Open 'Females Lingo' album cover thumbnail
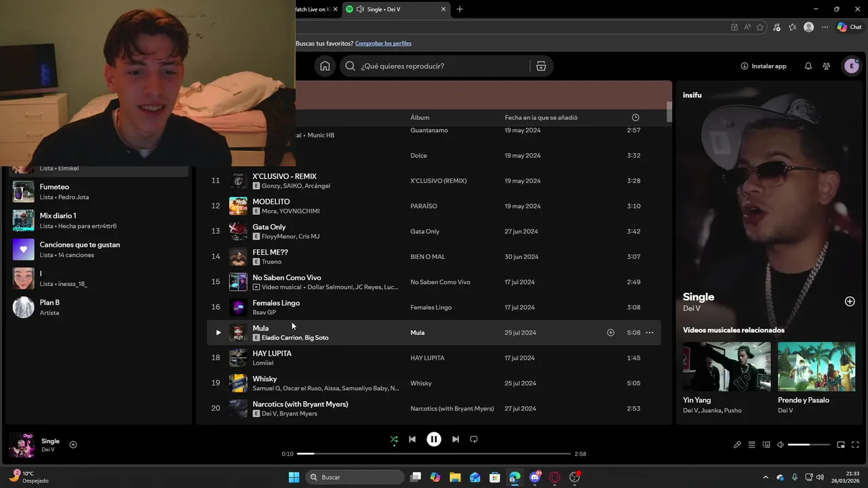This screenshot has width=868, height=488. tap(238, 307)
